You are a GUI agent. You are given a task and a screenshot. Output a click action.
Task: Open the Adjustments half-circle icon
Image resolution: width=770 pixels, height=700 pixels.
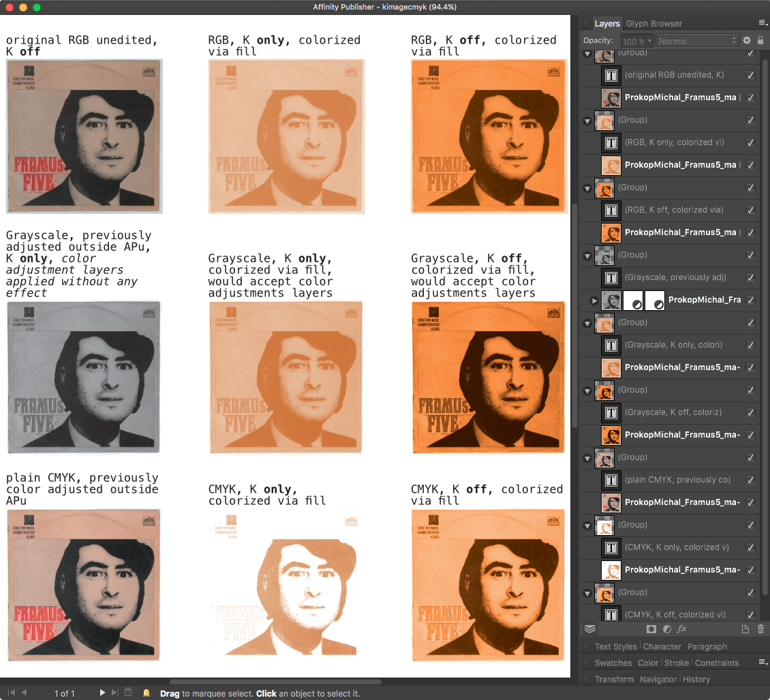[x=667, y=628]
